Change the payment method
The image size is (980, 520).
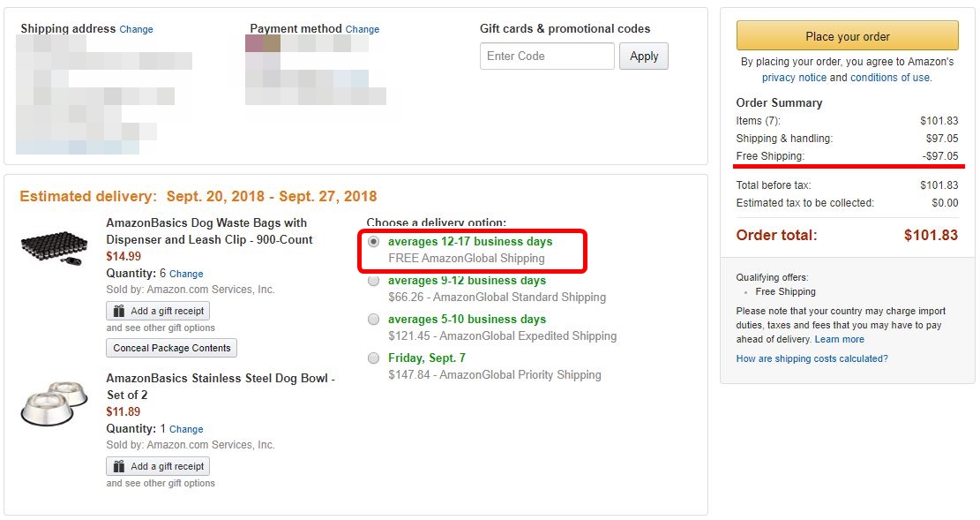coord(363,29)
